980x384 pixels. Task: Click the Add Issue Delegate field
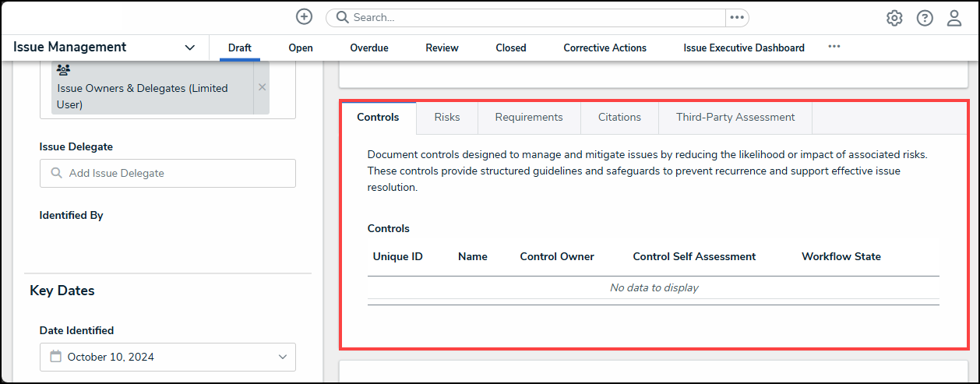pyautogui.click(x=167, y=173)
